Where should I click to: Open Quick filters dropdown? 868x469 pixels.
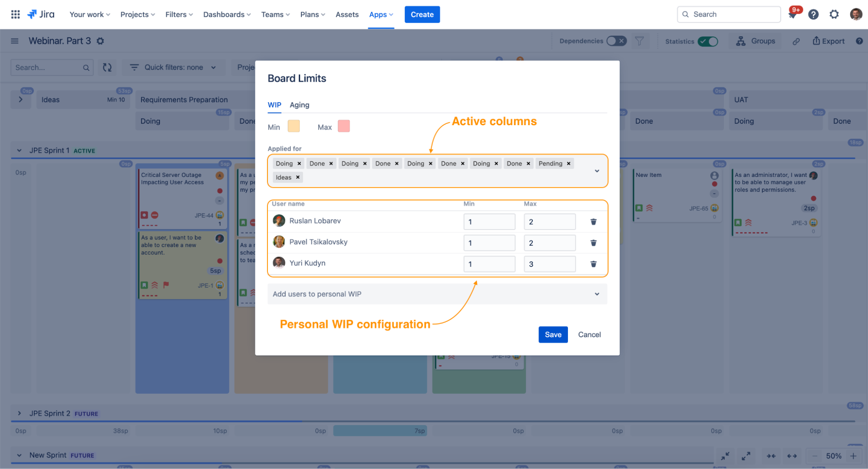[173, 67]
